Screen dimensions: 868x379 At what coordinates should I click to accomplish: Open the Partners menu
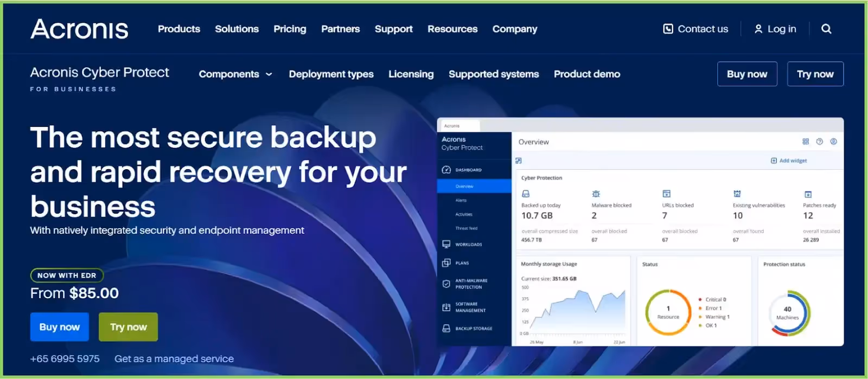pyautogui.click(x=340, y=29)
